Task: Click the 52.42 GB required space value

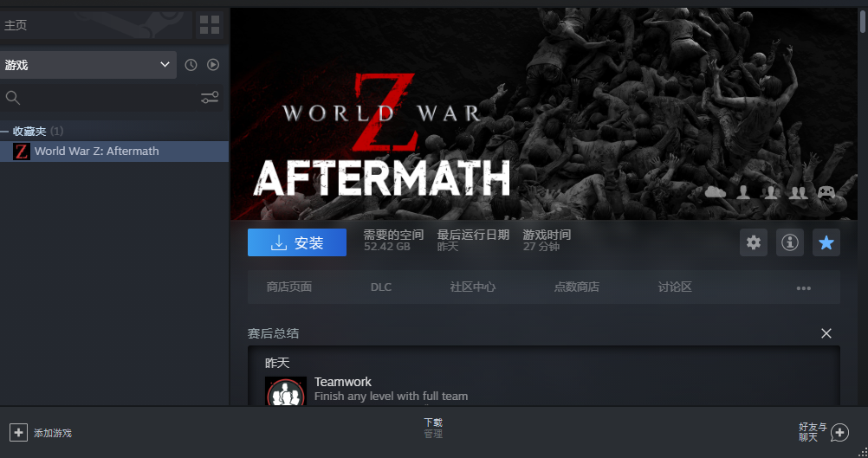Action: 387,247
